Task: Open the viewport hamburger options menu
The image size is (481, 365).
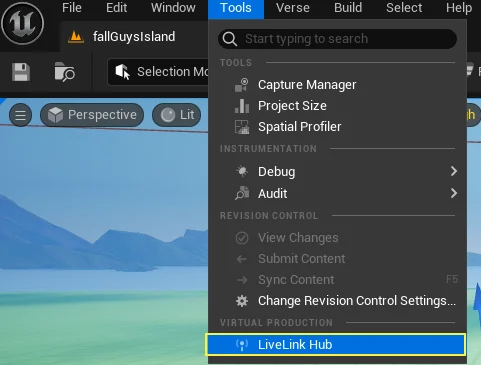Action: click(20, 115)
